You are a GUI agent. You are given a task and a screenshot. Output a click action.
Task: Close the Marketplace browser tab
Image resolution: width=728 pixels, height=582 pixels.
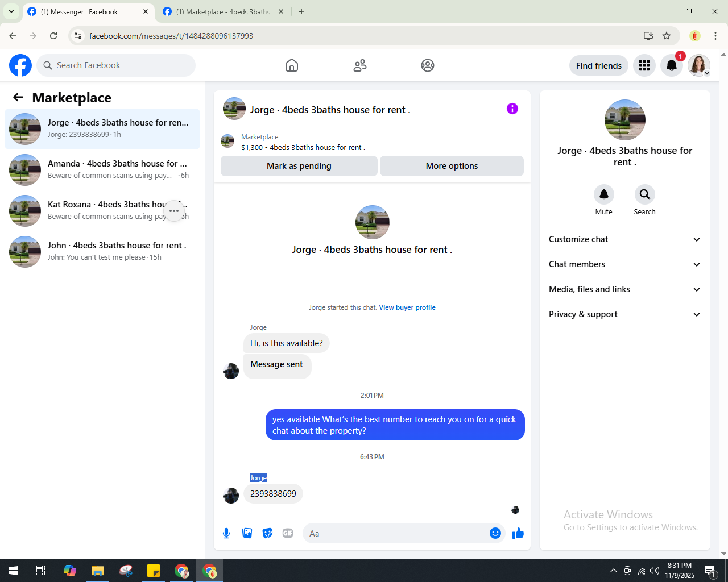[x=281, y=11]
